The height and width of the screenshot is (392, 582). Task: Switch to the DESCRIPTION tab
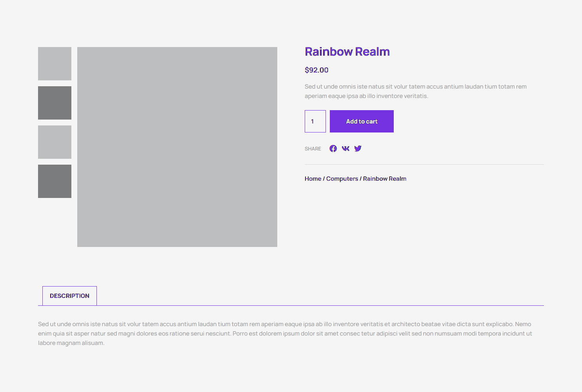pos(69,296)
